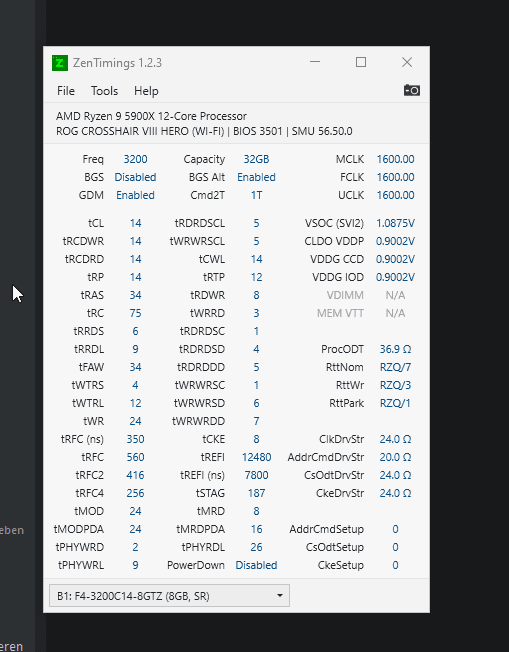This screenshot has height=652, width=509.
Task: Click the tMRDPDA value 16
Action: 256,529
